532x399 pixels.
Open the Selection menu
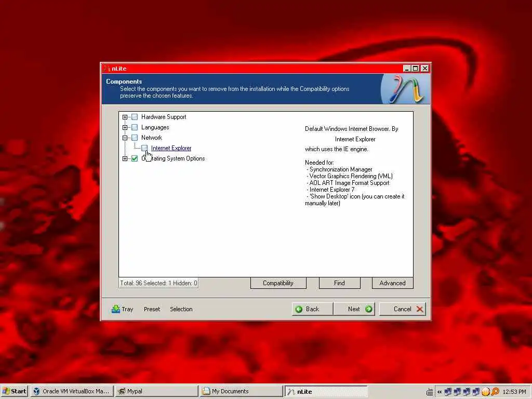tap(181, 309)
